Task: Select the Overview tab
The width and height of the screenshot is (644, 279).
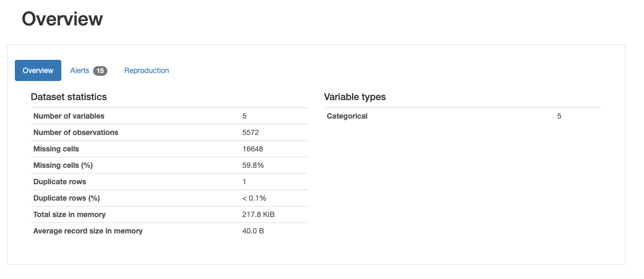Action: (38, 70)
